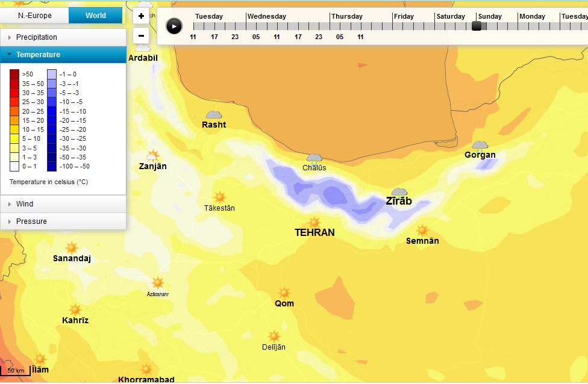
Task: Click the cloud icon above Rasht
Action: click(x=214, y=114)
